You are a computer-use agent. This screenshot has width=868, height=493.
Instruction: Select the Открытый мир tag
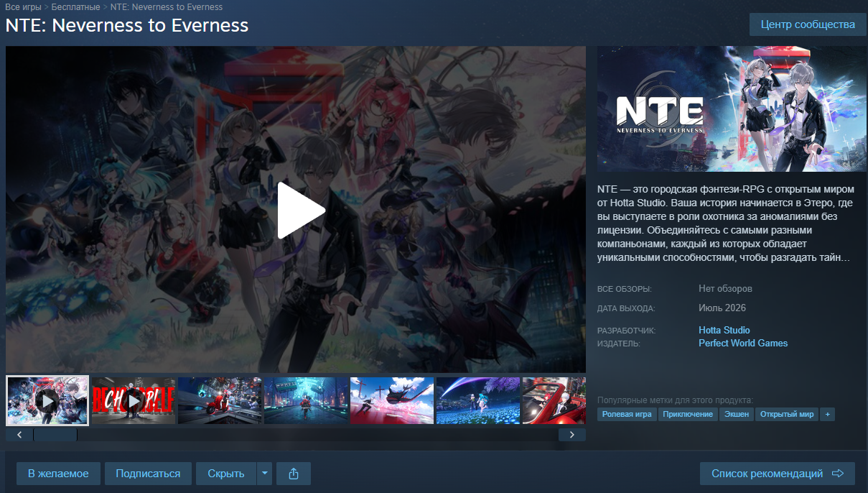[787, 415]
